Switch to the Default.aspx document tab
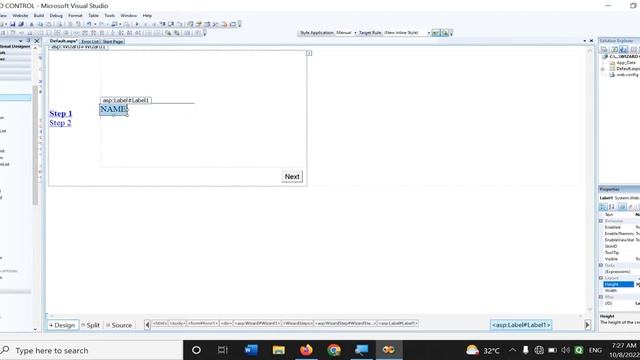The image size is (640, 360). coord(63,41)
